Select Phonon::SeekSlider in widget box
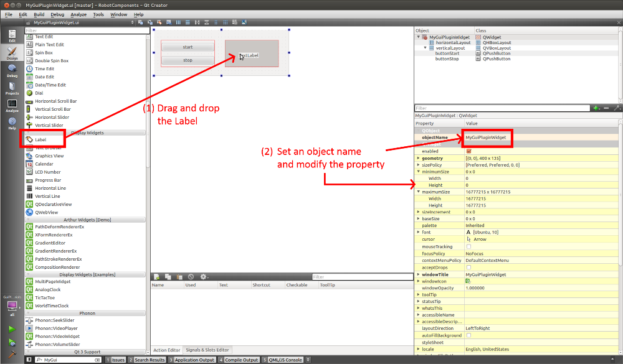623x364 pixels. (x=54, y=320)
